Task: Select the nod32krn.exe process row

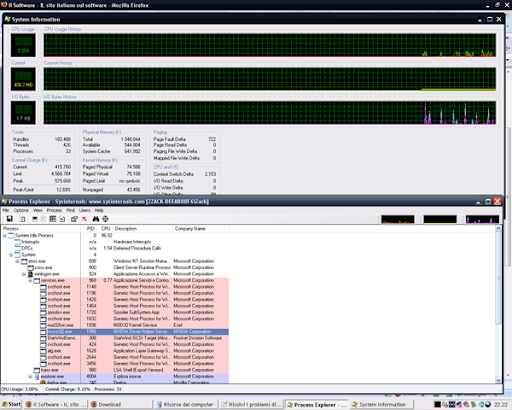Action: pos(115,325)
